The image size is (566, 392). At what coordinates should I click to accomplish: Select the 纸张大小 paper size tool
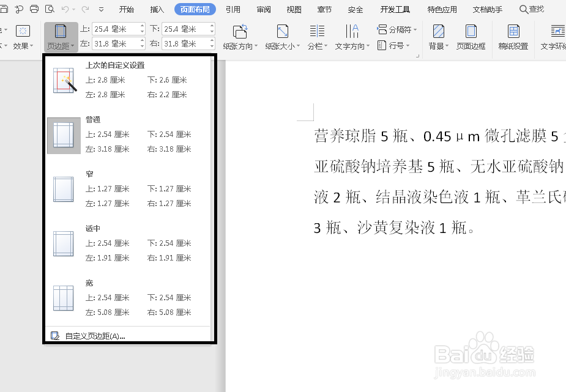pyautogui.click(x=281, y=37)
